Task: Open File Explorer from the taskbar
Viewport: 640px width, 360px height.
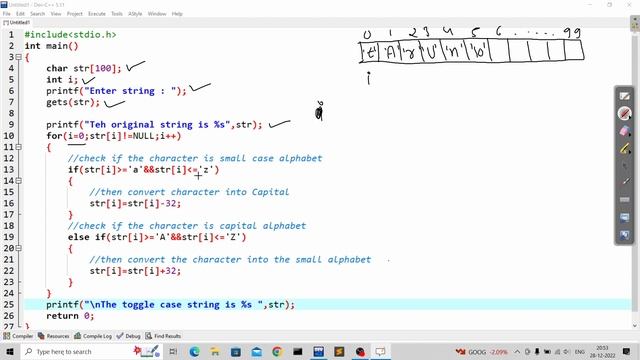Action: point(215,351)
